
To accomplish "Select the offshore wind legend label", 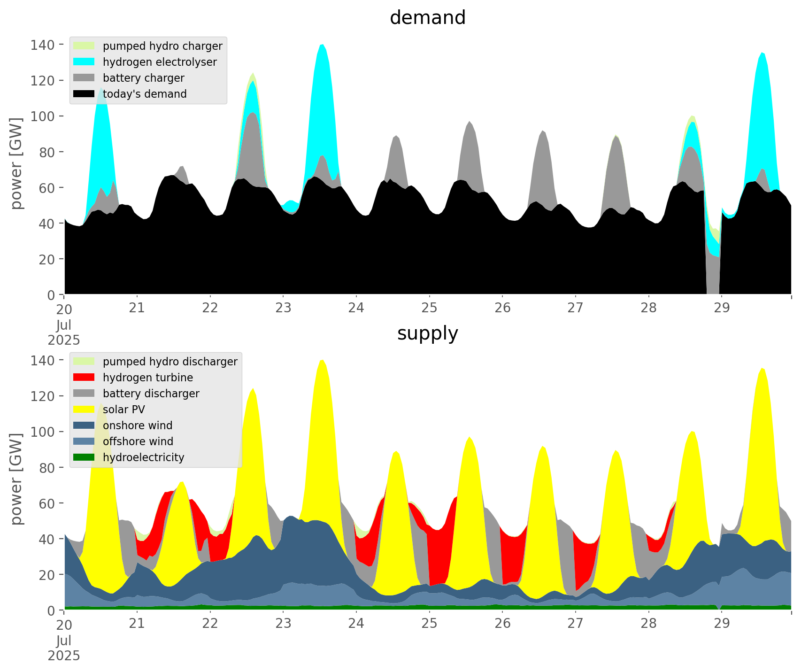I will [138, 441].
